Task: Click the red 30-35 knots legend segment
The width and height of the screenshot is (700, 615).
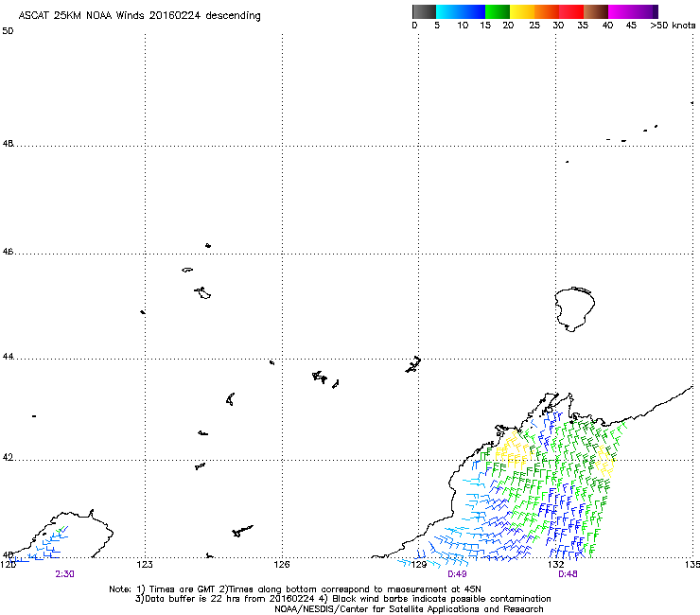Action: pos(571,11)
